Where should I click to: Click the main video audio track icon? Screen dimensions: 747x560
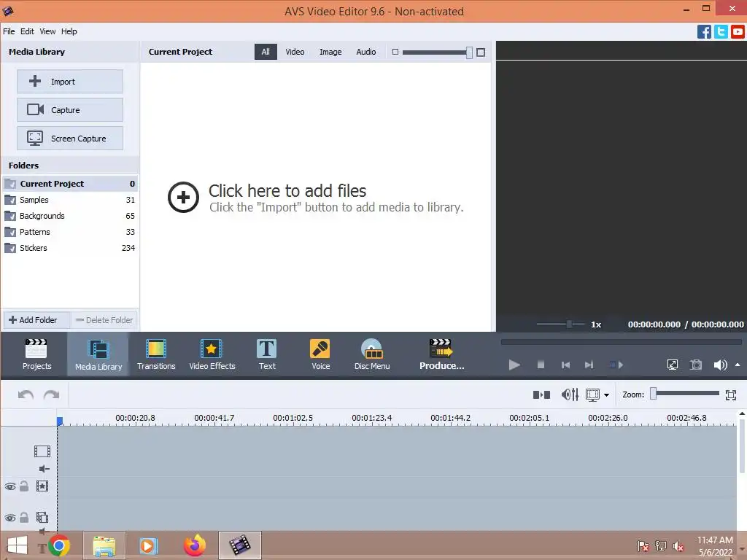click(x=44, y=469)
